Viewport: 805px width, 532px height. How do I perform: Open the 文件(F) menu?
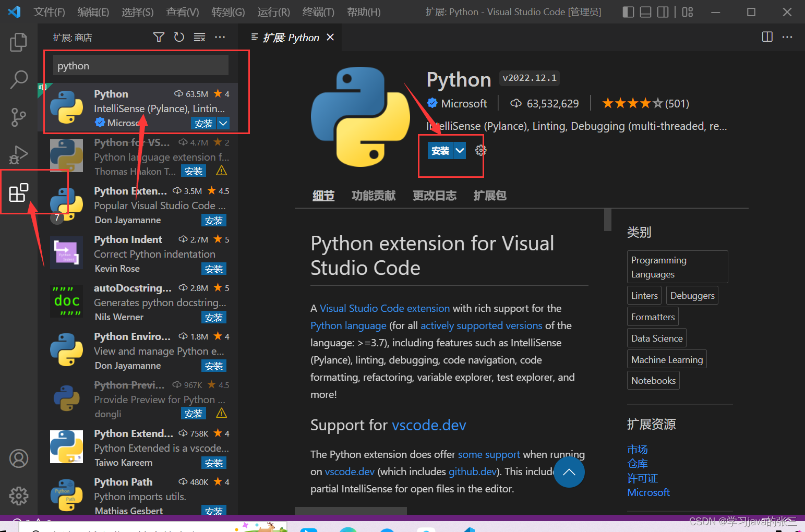point(49,12)
